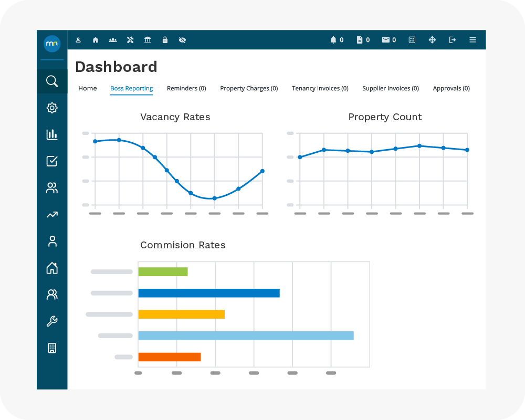The image size is (525, 420).
Task: Click the light blue commission bar
Action: pos(246,335)
